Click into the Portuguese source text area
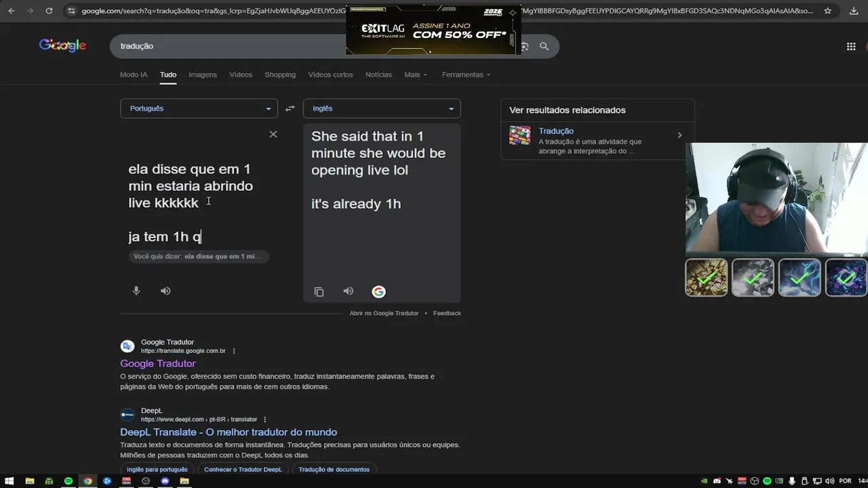Image resolution: width=868 pixels, height=488 pixels. (199, 203)
